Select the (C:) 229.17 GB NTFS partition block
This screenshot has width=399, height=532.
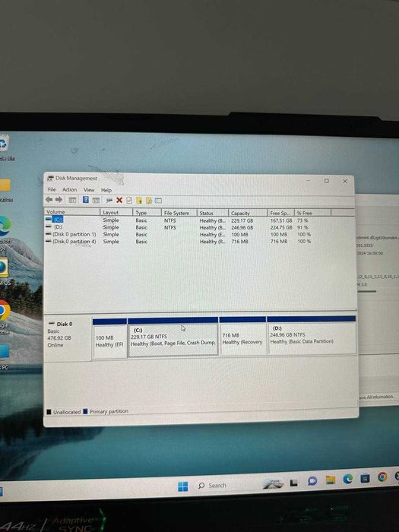[173, 337]
